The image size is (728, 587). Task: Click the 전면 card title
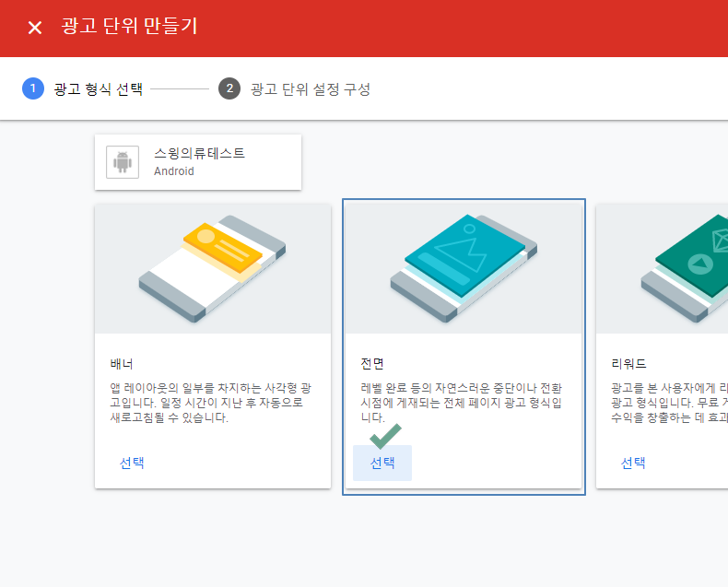point(372,363)
